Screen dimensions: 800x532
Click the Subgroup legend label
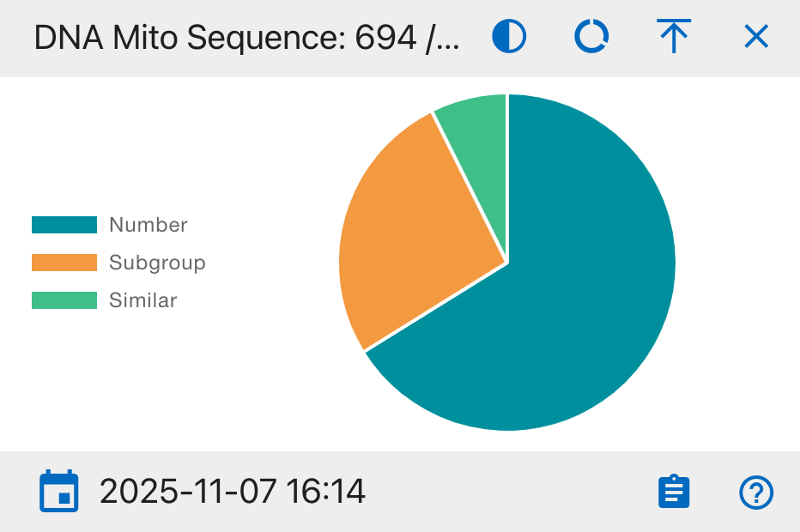coord(157,263)
